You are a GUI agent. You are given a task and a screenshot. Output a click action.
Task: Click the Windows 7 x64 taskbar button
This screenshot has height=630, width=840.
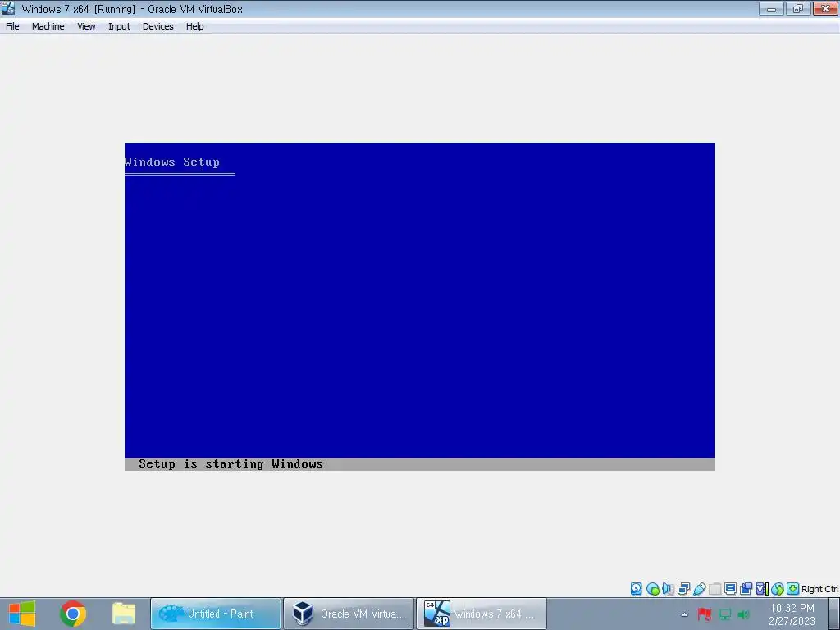click(x=481, y=614)
